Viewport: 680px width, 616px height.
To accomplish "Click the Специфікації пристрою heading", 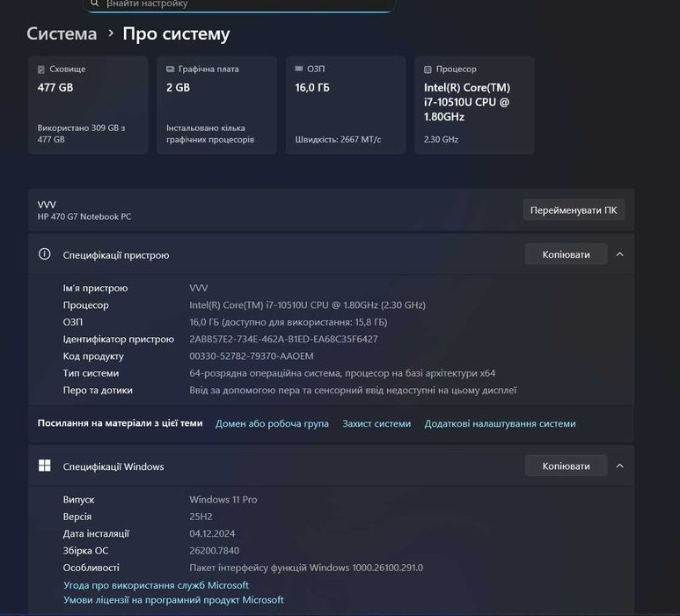I will coord(116,255).
